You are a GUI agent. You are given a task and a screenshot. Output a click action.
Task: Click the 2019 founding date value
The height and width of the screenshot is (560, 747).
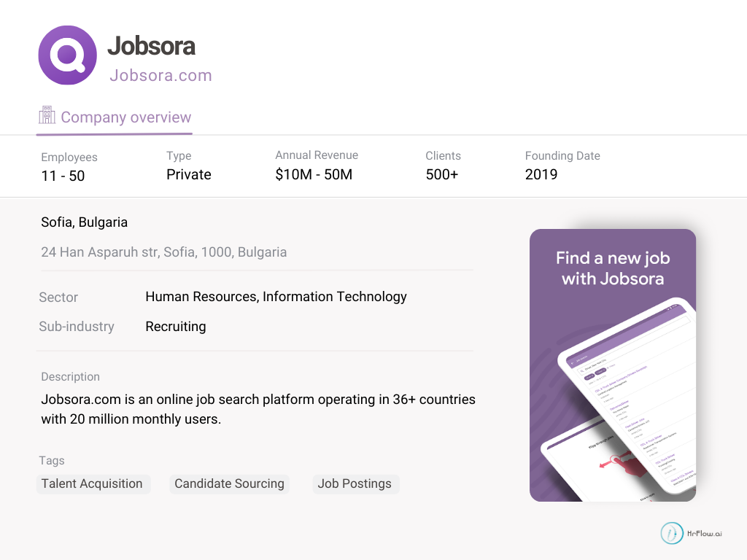[x=541, y=174]
